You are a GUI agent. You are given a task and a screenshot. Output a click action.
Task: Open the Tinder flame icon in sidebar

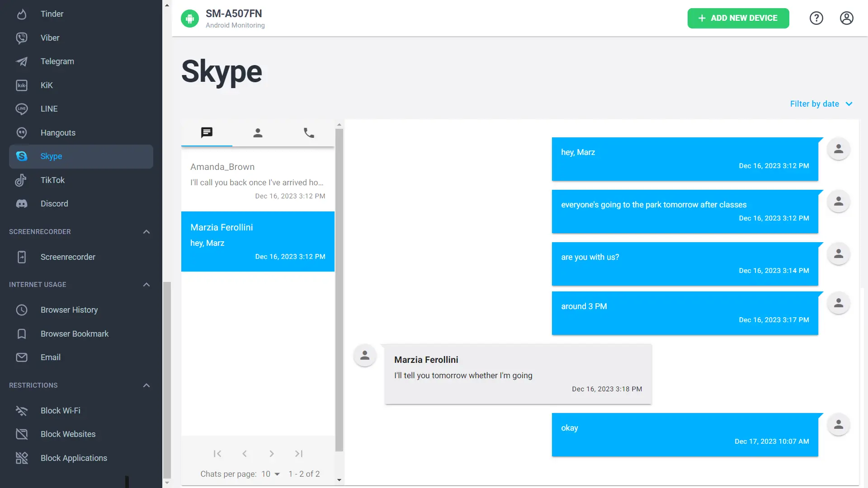click(22, 14)
